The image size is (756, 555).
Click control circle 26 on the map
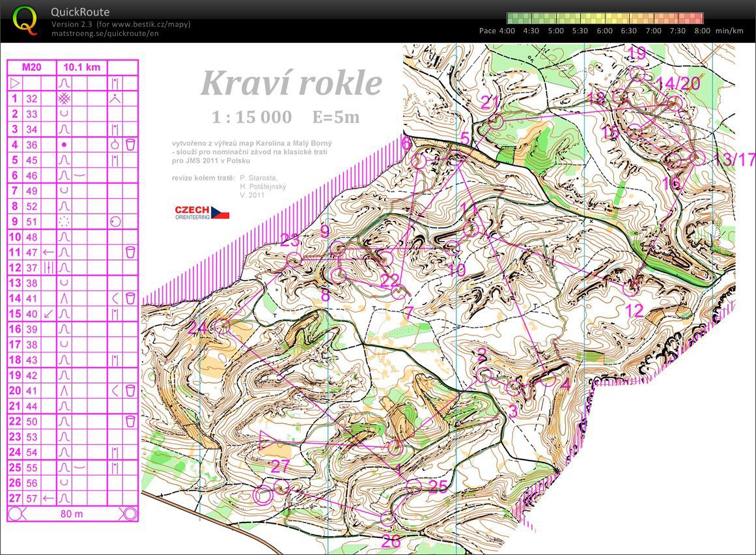[x=387, y=519]
